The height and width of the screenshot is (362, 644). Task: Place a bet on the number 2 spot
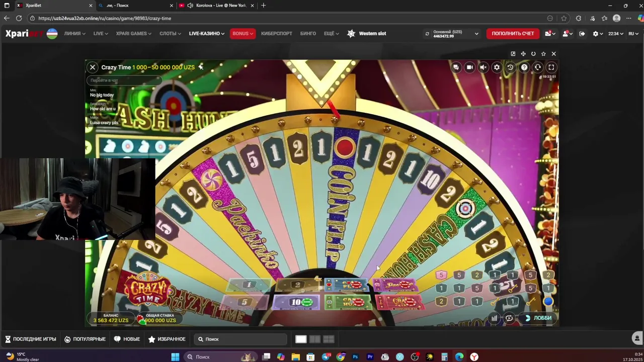(297, 285)
